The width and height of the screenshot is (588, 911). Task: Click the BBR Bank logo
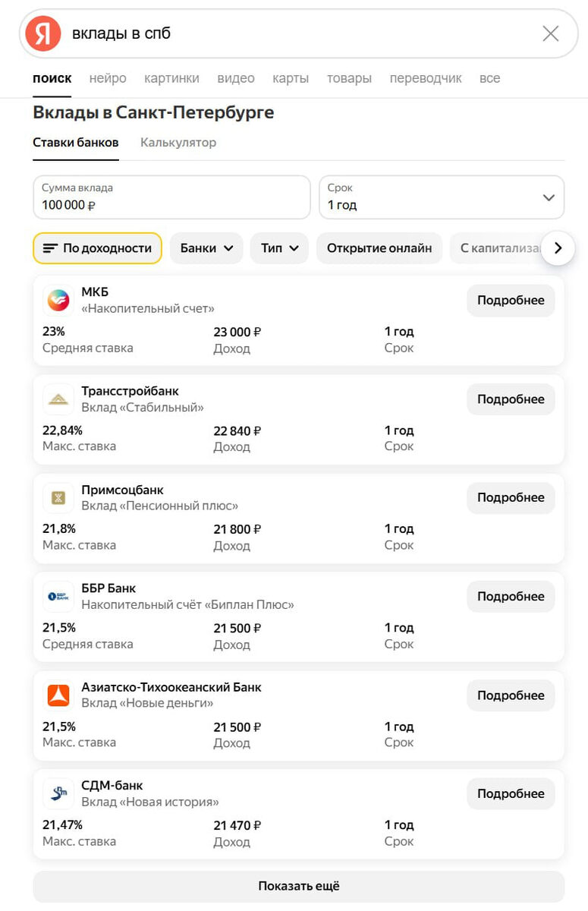tap(58, 597)
